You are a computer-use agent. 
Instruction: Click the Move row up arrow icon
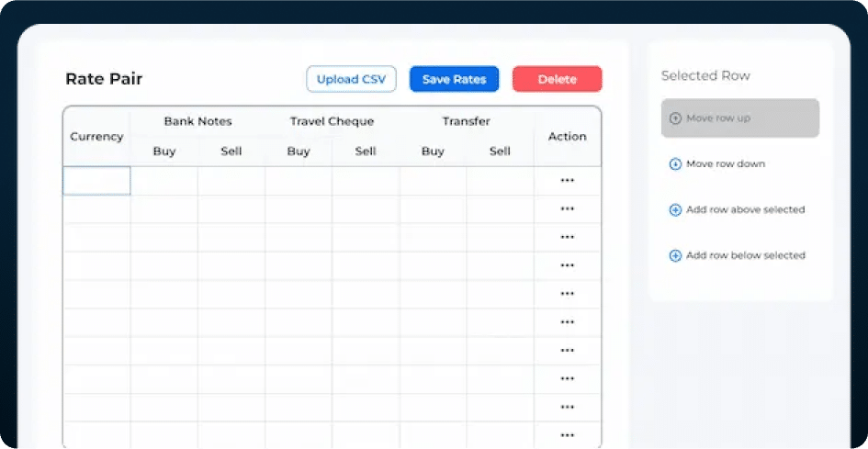coord(675,118)
